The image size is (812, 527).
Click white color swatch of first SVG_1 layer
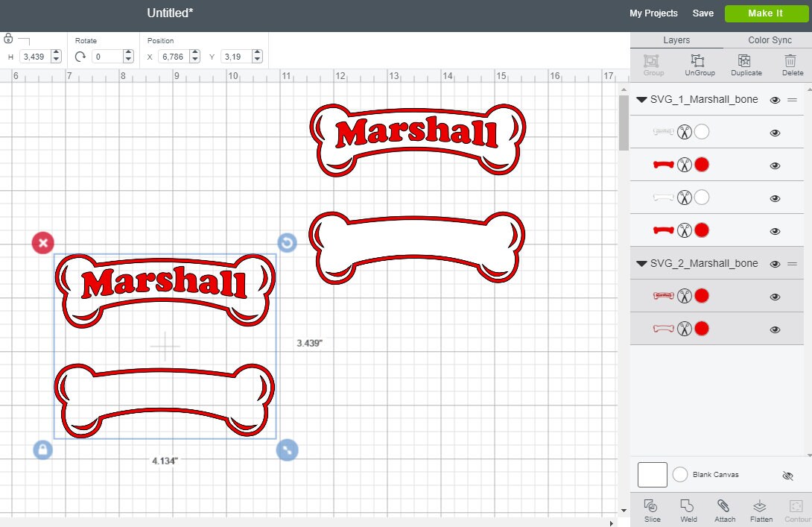(702, 132)
